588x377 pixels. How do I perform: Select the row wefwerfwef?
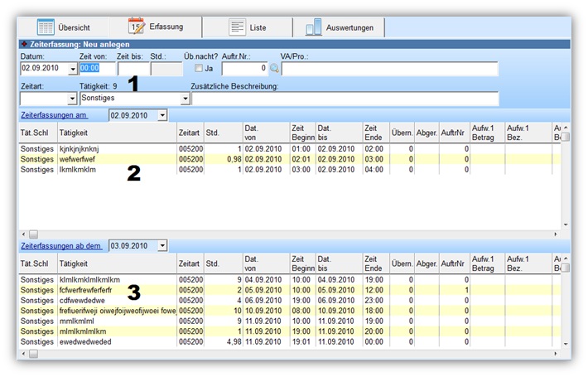click(x=290, y=159)
